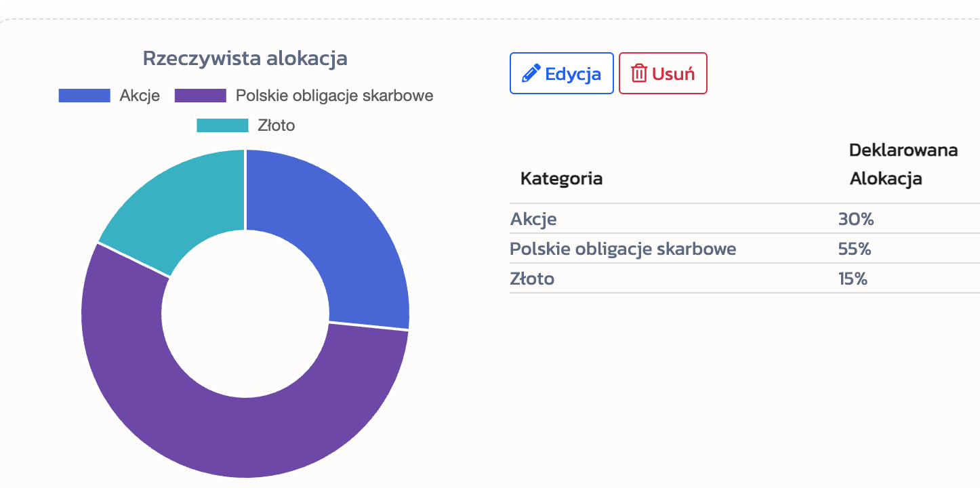Click the Edycja button
Viewport: 980px width, 488px height.
[562, 73]
